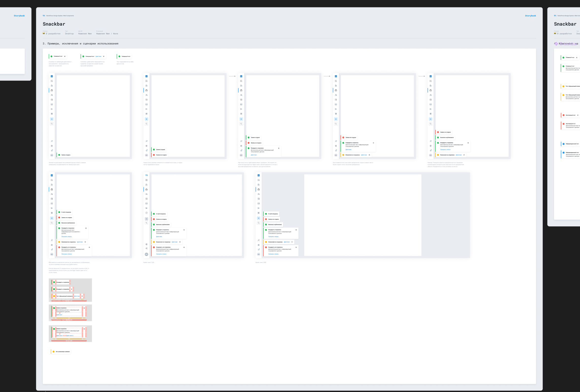
Task: Click search icon in top-left app mockup sidebar
Action: pyautogui.click(x=52, y=124)
